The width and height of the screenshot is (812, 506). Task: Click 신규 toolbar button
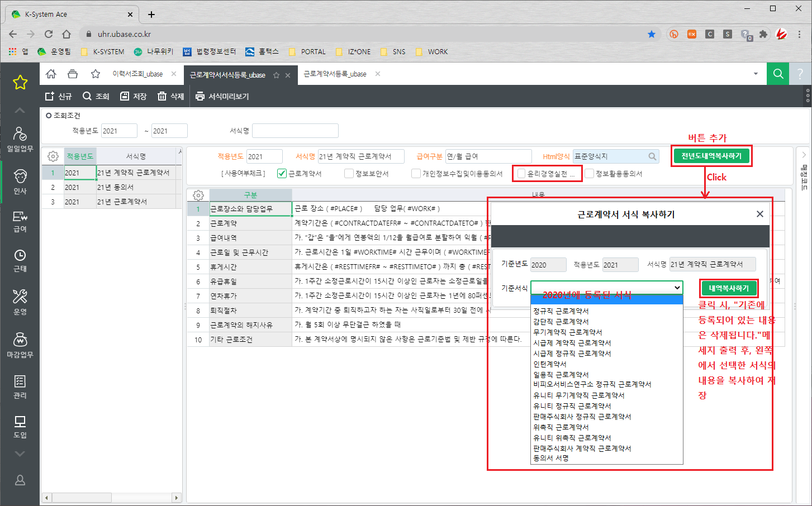pyautogui.click(x=59, y=96)
